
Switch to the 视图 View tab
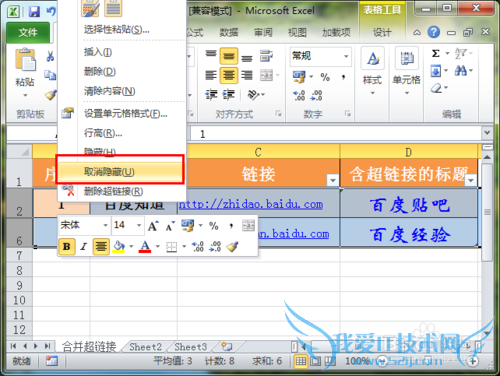pyautogui.click(x=297, y=33)
